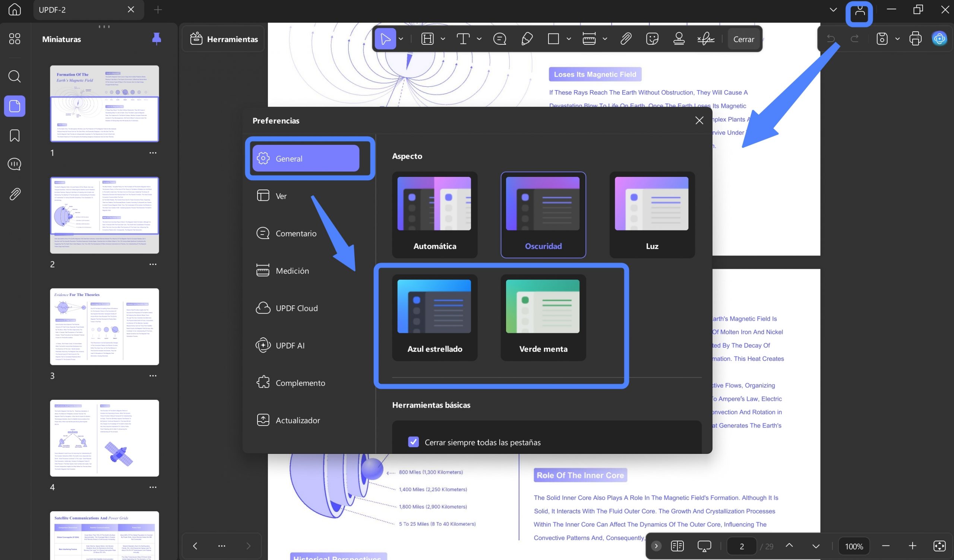Redo the last action

(855, 39)
